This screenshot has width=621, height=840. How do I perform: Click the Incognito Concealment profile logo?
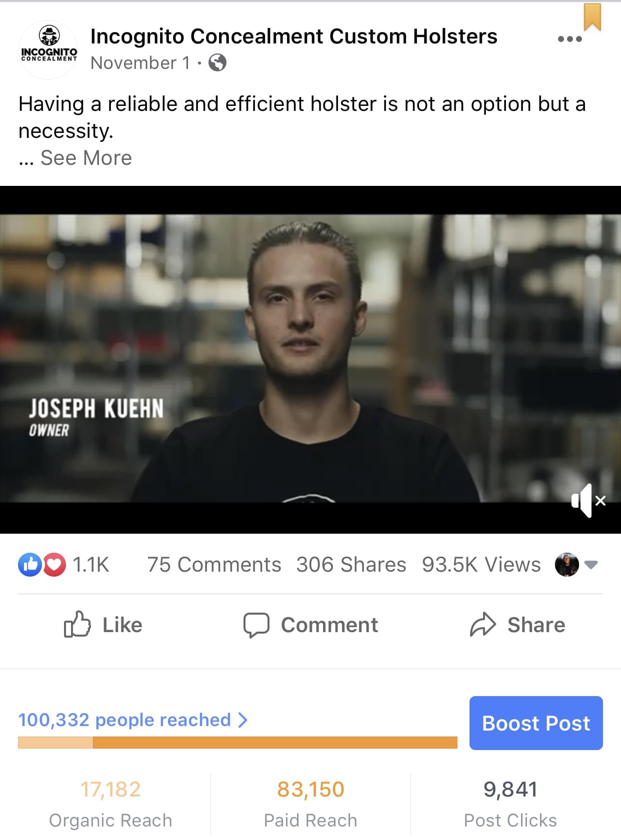(x=48, y=50)
